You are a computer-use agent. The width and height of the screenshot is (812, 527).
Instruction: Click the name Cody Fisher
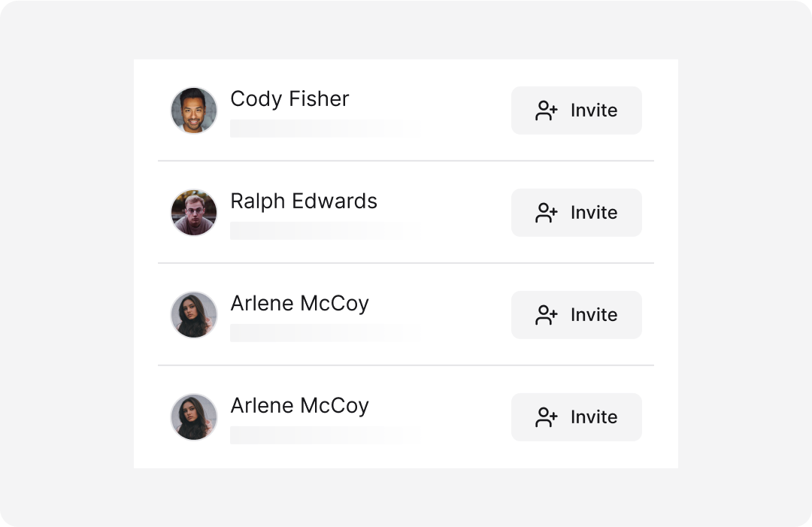[x=289, y=99]
